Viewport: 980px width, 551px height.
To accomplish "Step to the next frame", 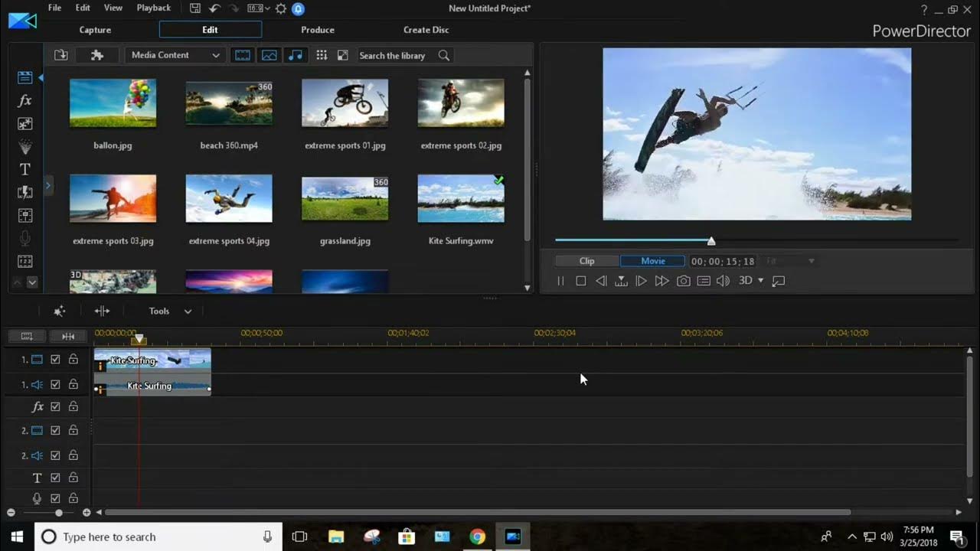I will pos(642,281).
